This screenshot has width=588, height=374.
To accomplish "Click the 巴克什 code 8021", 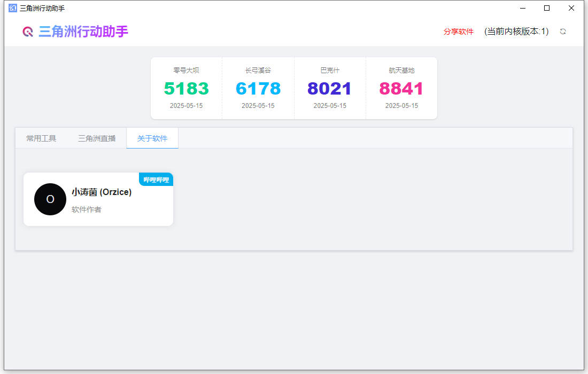I will click(330, 89).
